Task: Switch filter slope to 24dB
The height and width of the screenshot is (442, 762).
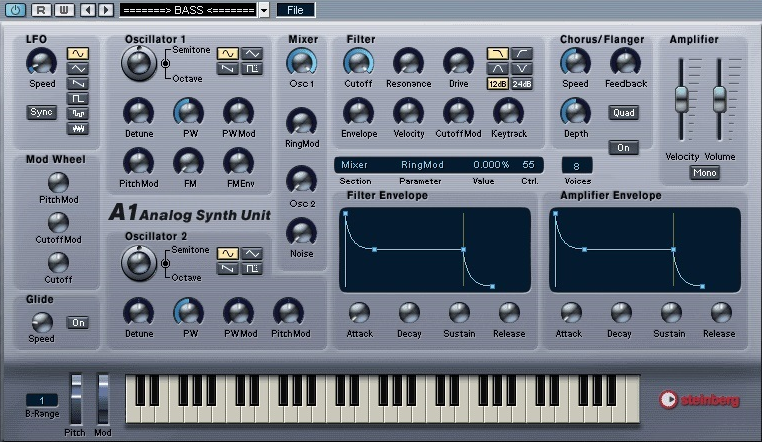Action: point(521,84)
